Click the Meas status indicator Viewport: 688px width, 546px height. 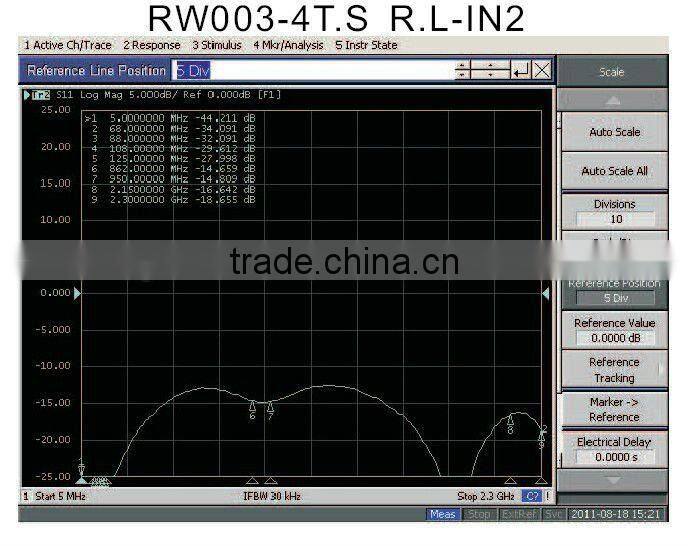(x=443, y=514)
